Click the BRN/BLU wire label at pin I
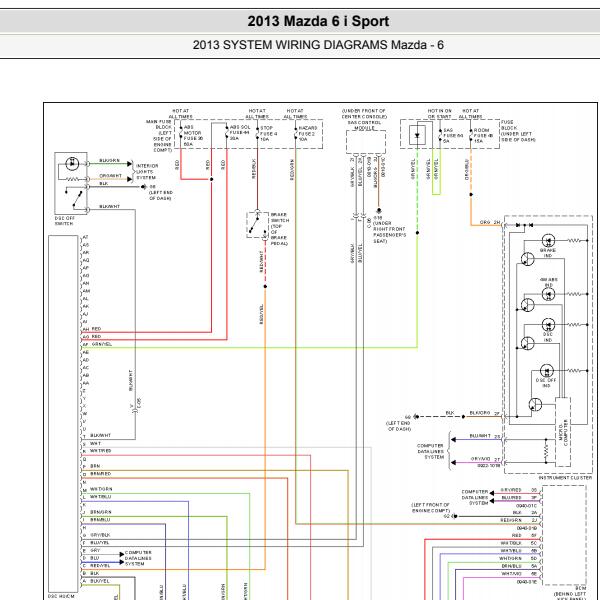This screenshot has height=600, width=600. (x=100, y=520)
